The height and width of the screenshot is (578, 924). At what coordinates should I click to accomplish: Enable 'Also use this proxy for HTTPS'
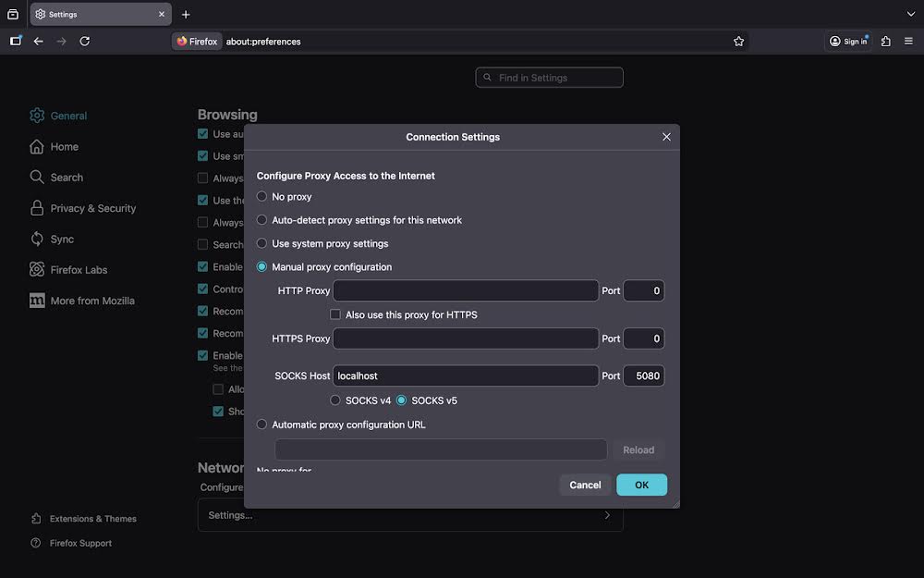tap(335, 314)
